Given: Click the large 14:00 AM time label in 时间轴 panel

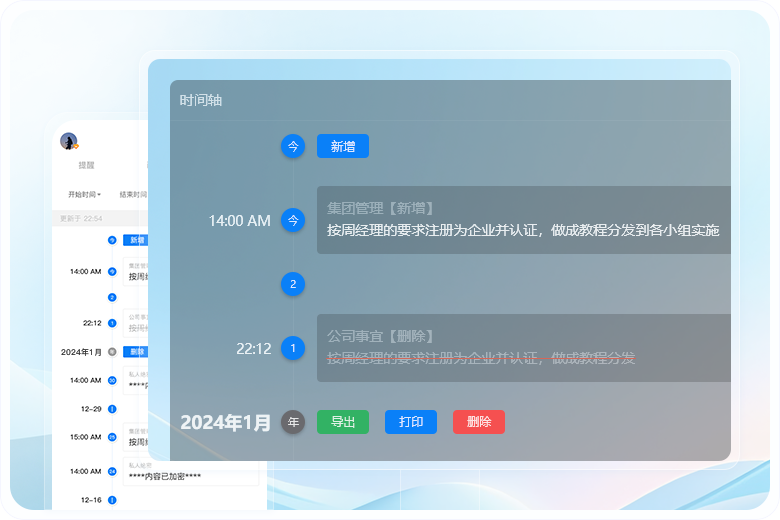Looking at the screenshot, I should (x=239, y=220).
